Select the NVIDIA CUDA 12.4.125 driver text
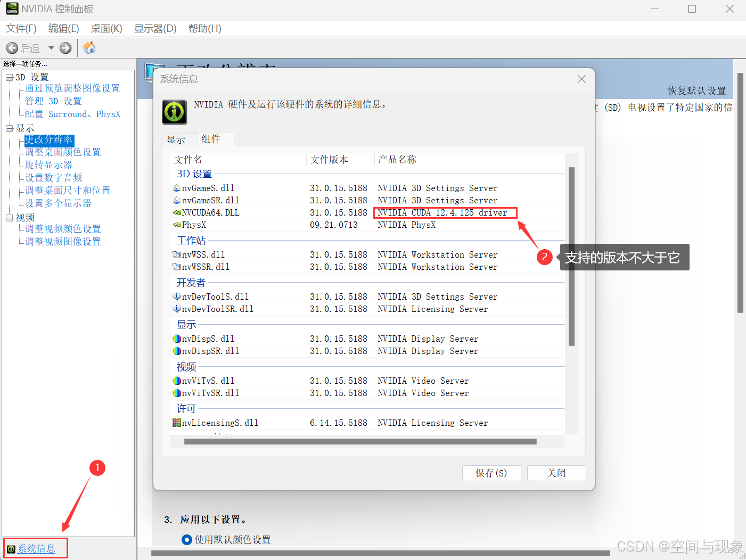 pyautogui.click(x=442, y=212)
